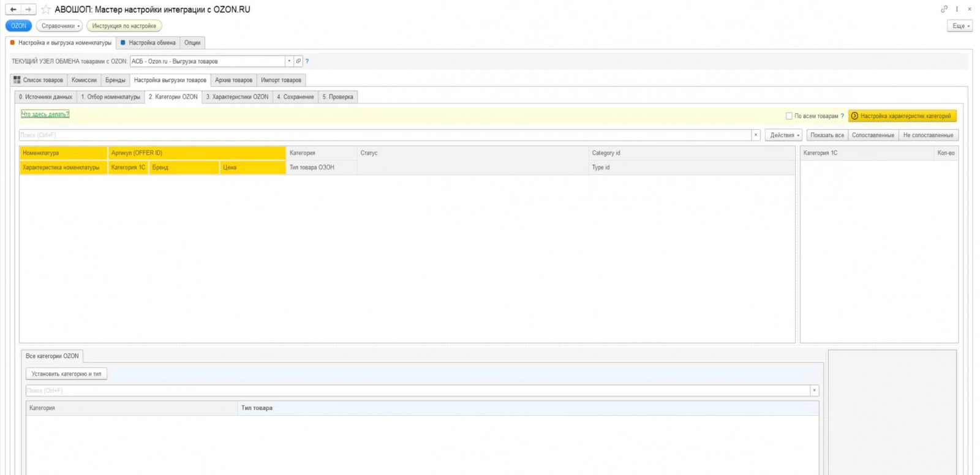Sort by the Артикул (OFFER ID) header
The image size is (980, 475).
pos(197,153)
